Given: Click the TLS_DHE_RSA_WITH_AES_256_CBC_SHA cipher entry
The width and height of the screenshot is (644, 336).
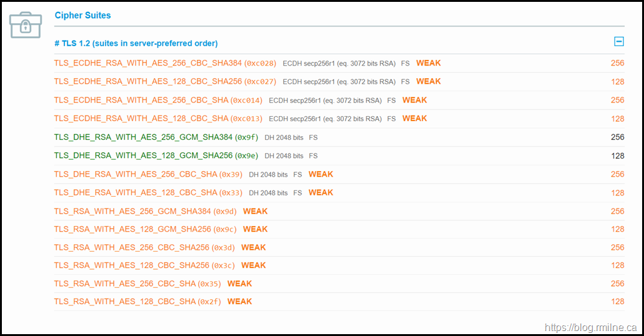Looking at the screenshot, I should point(135,174).
